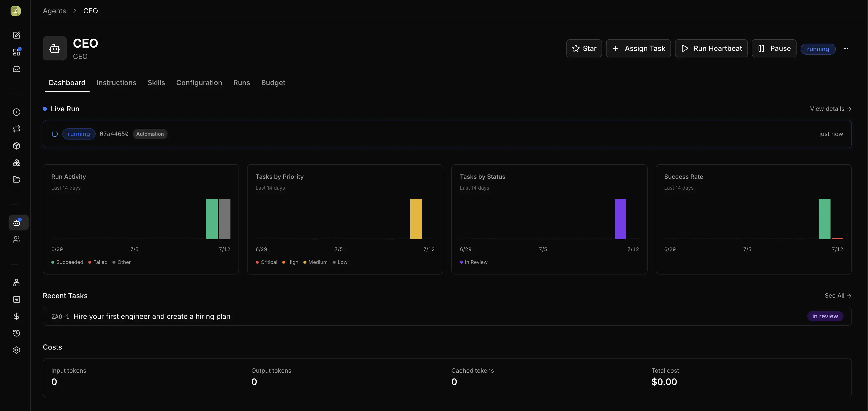The image size is (868, 411).
Task: Click the In Review legend item
Action: [474, 262]
